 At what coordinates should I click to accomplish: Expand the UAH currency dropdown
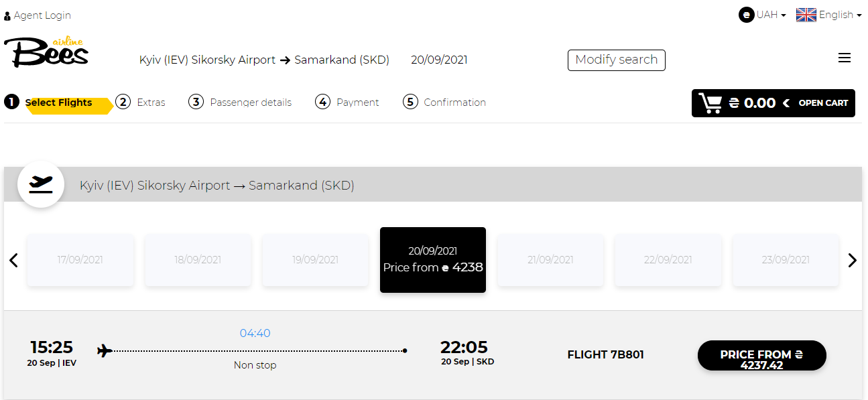click(x=771, y=15)
